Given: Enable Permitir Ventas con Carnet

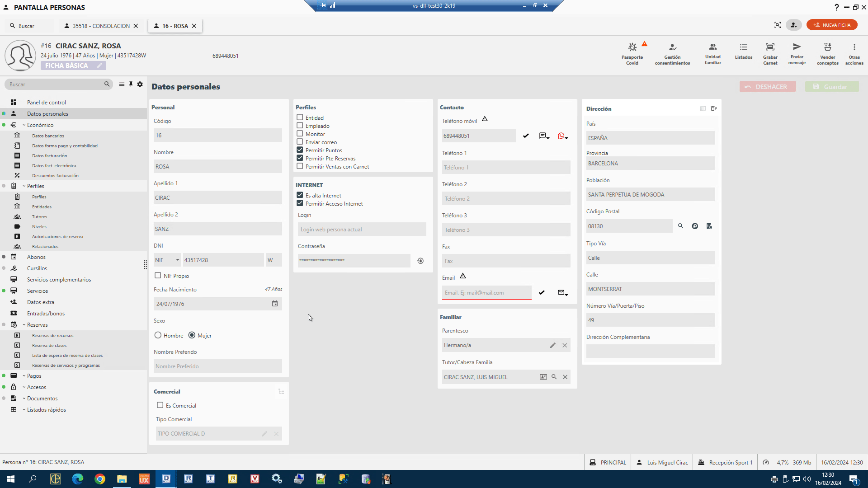Looking at the screenshot, I should 300,166.
